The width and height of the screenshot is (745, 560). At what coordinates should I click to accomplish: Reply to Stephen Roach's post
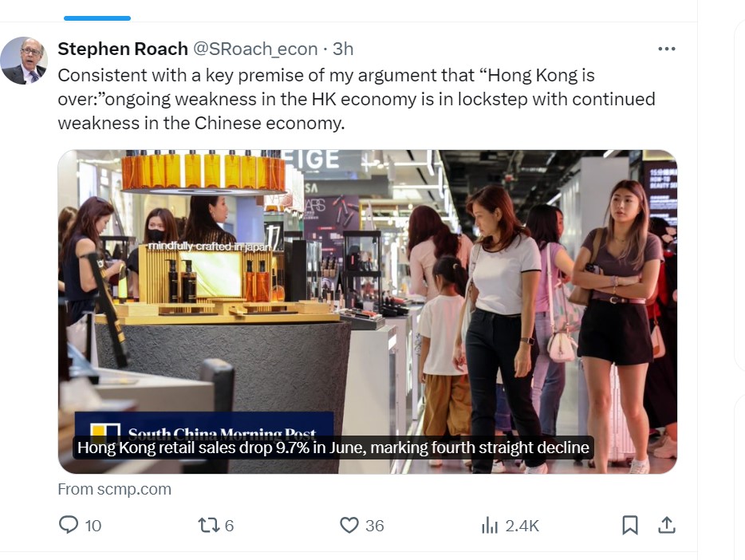[x=69, y=525]
